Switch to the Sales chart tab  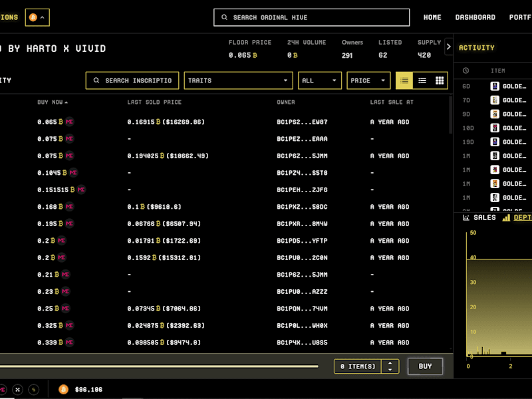point(479,217)
